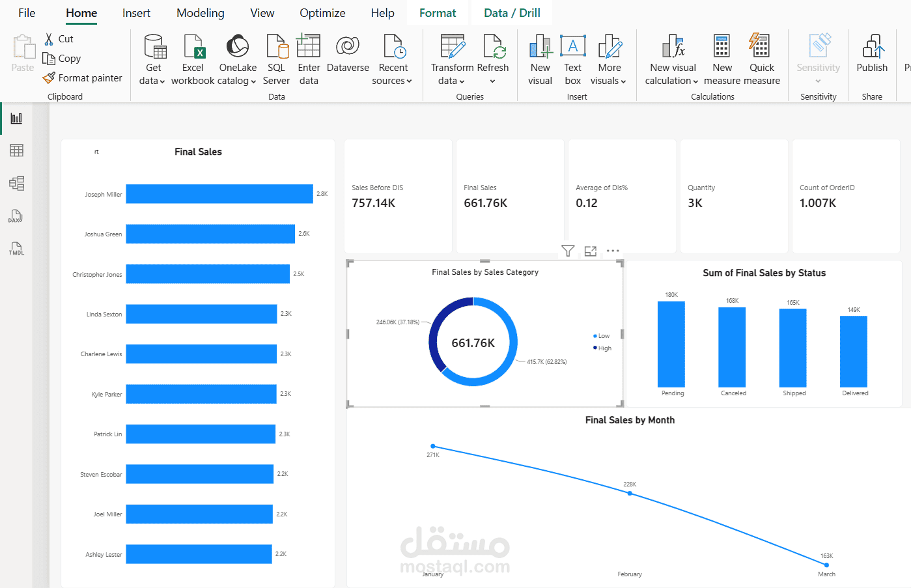Select the Final Sales 661.76K card
The image size is (911, 588).
pyautogui.click(x=510, y=196)
